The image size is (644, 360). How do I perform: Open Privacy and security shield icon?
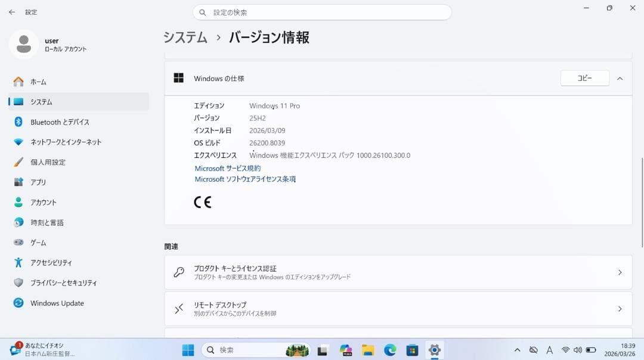18,283
